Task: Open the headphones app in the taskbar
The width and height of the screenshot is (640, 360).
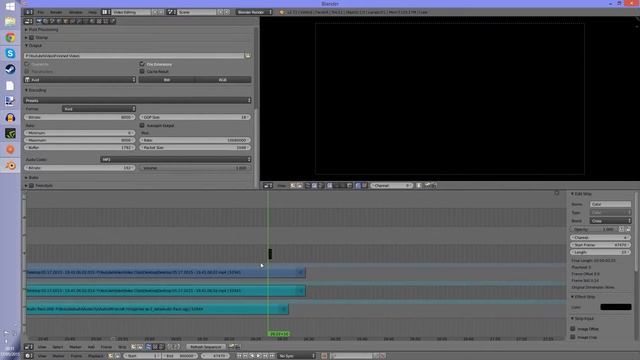Action: 10,118
